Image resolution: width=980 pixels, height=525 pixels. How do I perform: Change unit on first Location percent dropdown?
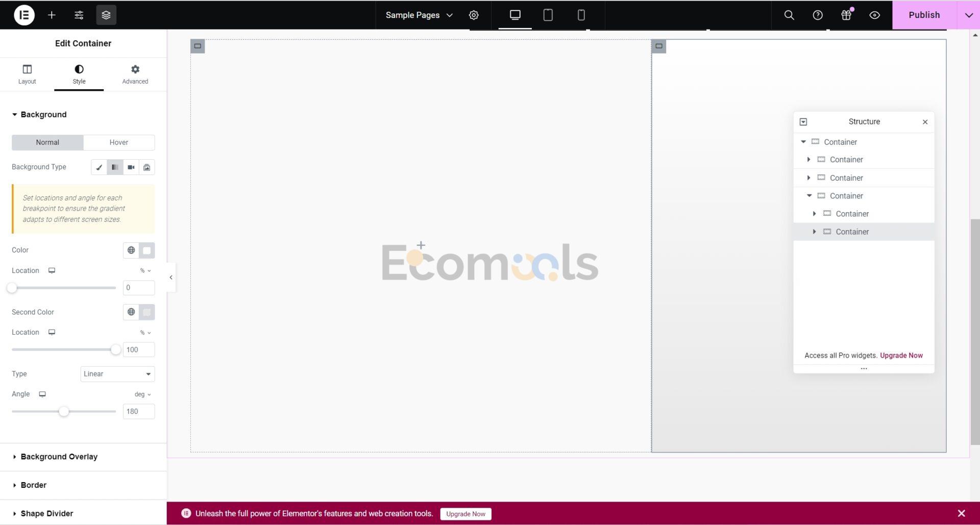point(145,271)
